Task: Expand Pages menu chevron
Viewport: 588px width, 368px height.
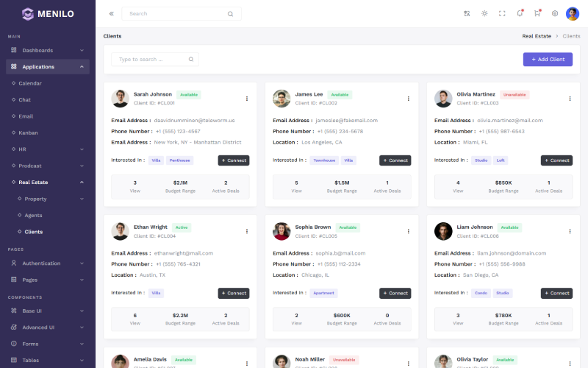Action: 82,280
